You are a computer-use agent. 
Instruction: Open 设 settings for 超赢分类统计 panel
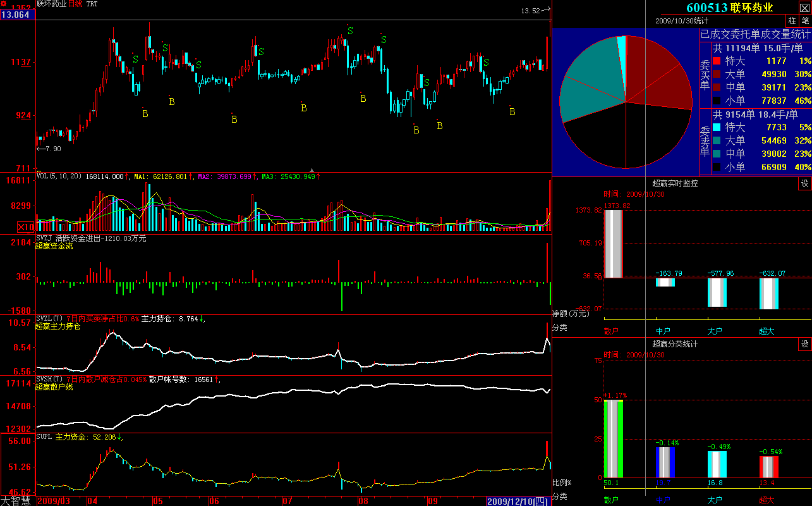(805, 344)
